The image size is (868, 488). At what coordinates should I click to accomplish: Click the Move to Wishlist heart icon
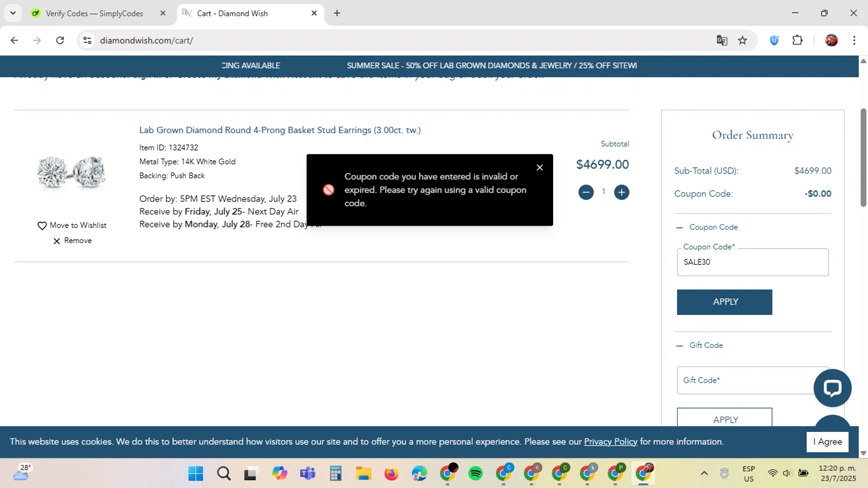click(42, 226)
